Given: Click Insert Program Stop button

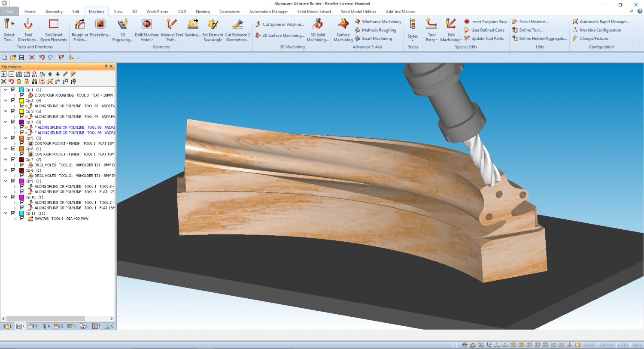Looking at the screenshot, I should [x=485, y=21].
